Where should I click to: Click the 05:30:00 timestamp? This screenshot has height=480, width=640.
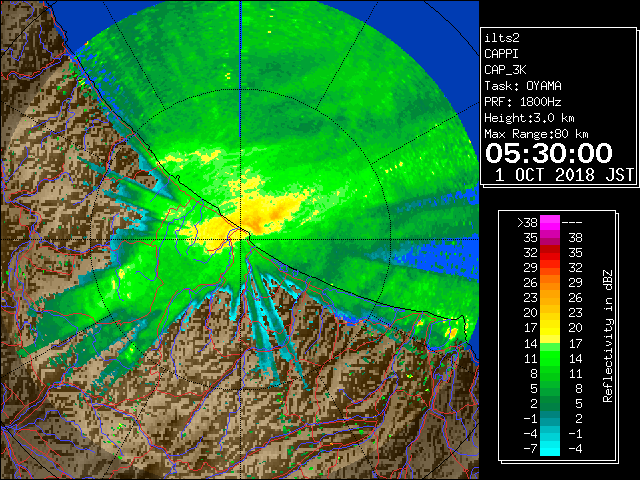[x=549, y=153]
